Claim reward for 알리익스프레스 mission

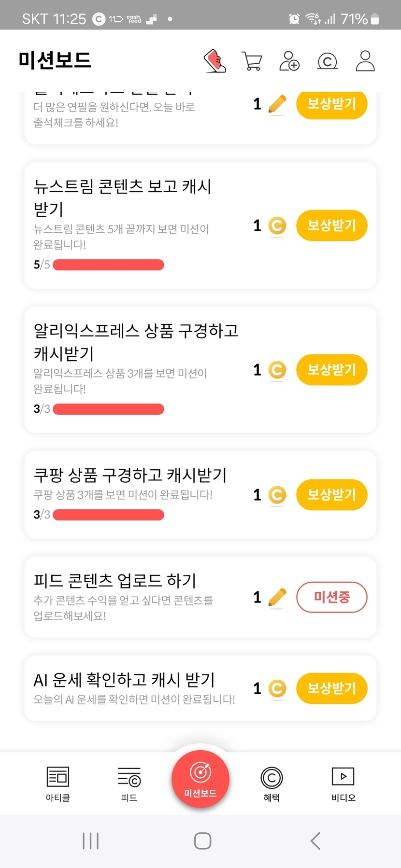[331, 370]
